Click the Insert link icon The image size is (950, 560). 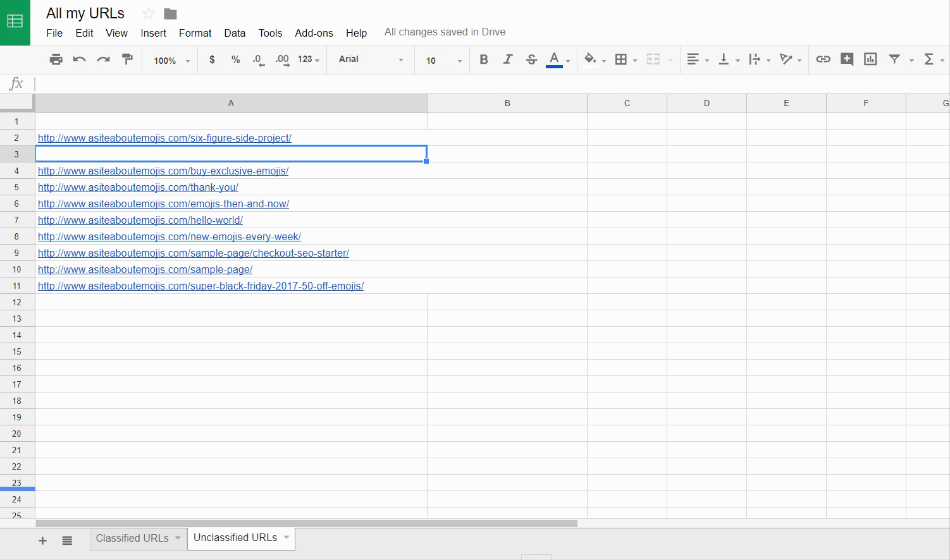[823, 59]
